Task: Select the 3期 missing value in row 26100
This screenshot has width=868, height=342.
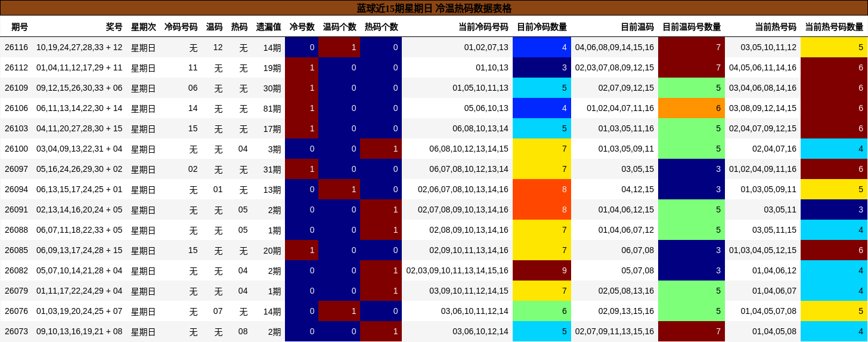Action: [x=275, y=149]
